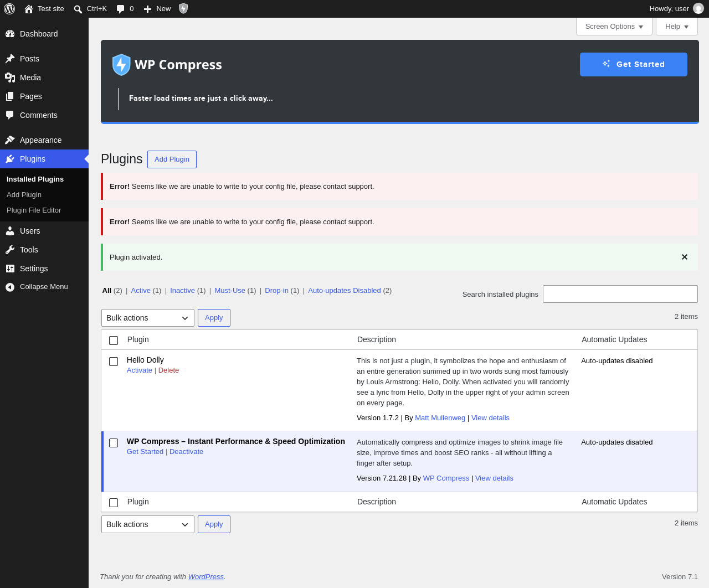This screenshot has height=588, width=709.
Task: Click the Posts pushpin icon
Action: pyautogui.click(x=10, y=59)
